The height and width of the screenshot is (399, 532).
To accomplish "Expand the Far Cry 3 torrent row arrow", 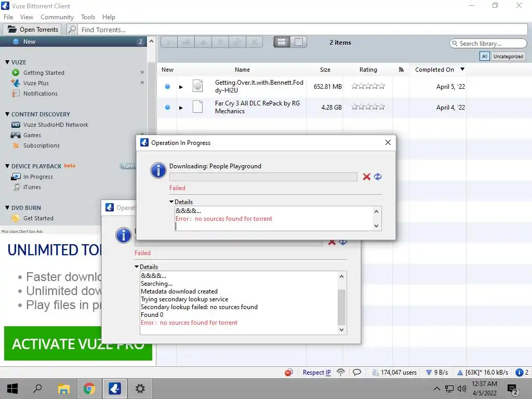I will click(x=181, y=108).
